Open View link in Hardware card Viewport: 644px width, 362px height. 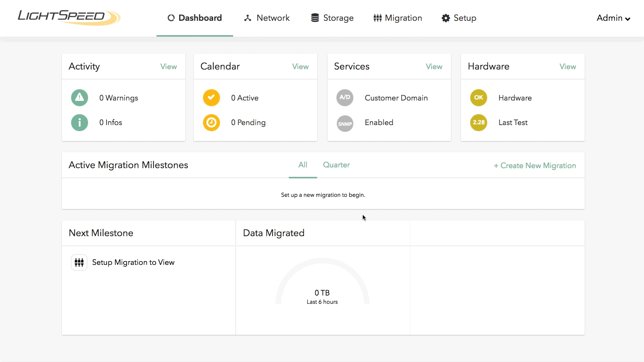click(x=568, y=67)
